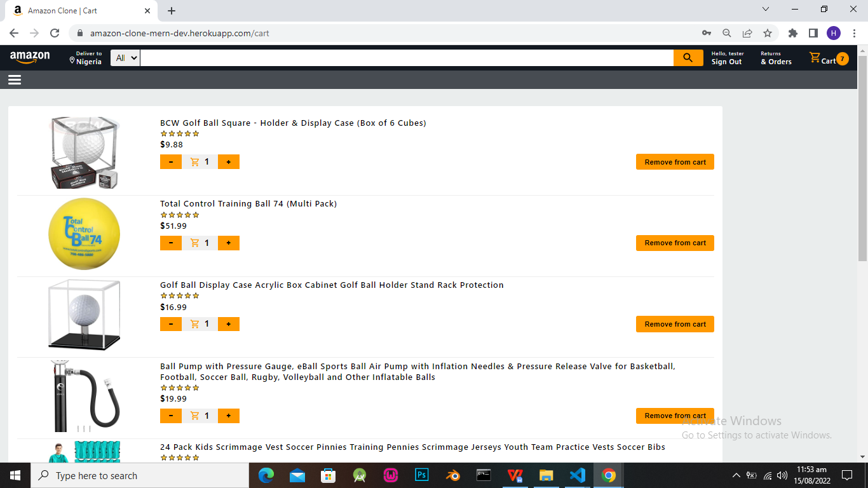Open Visual Studio Code from the taskbar
868x488 pixels.
pyautogui.click(x=577, y=475)
